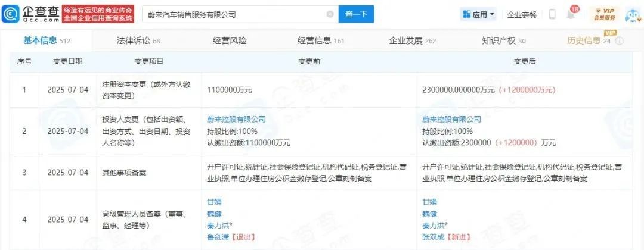Image resolution: width=644 pixels, height=250 pixels.
Task: Click the VIP member service badge
Action: click(x=604, y=14)
